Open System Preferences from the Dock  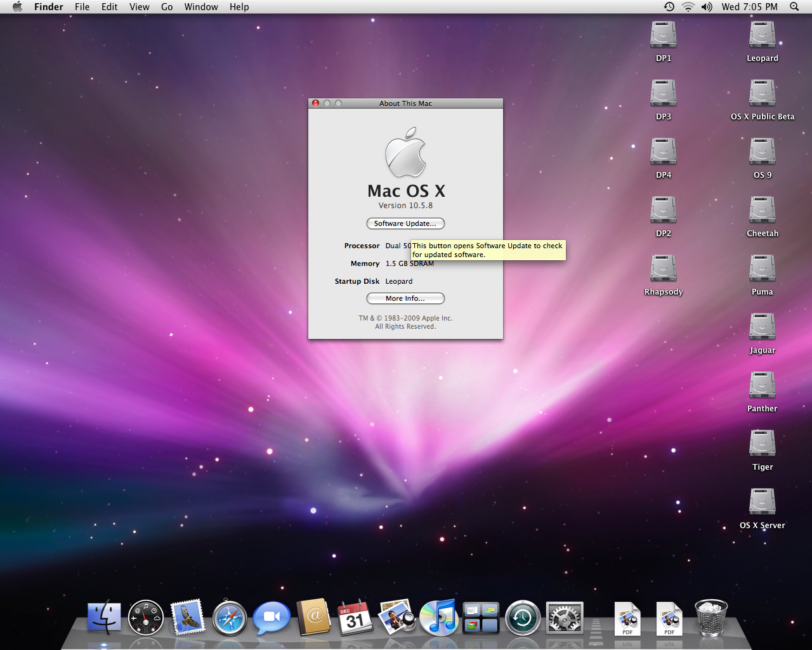565,618
